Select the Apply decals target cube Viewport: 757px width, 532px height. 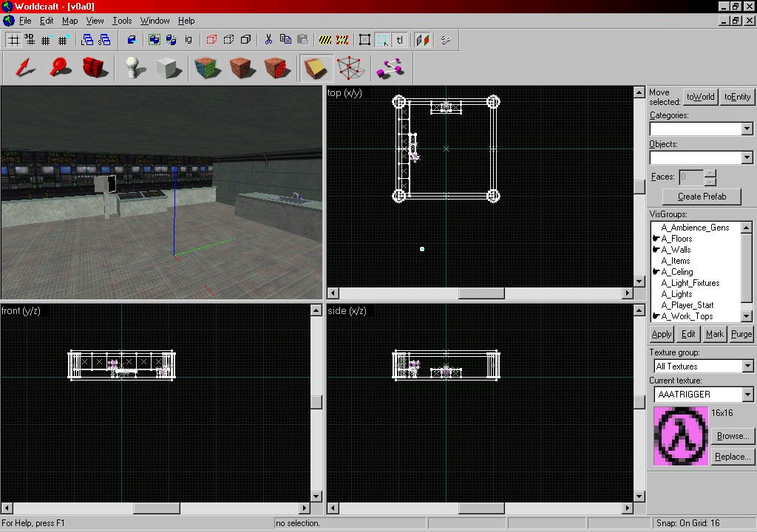[276, 67]
